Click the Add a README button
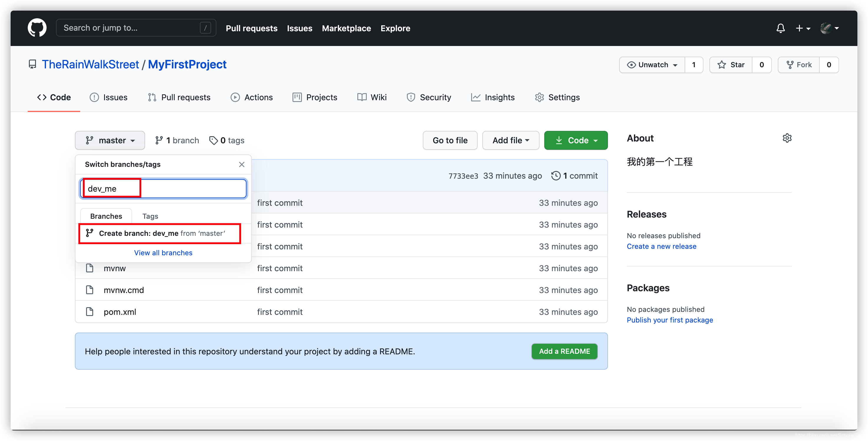 pos(564,351)
